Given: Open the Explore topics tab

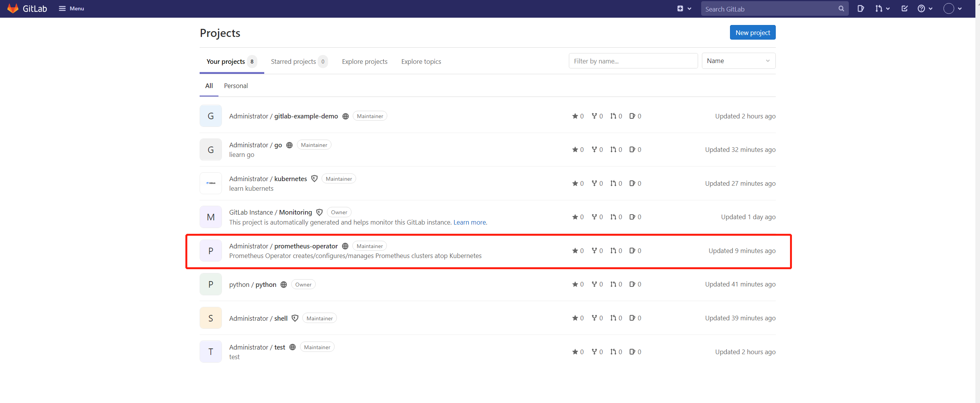Looking at the screenshot, I should click(x=421, y=62).
